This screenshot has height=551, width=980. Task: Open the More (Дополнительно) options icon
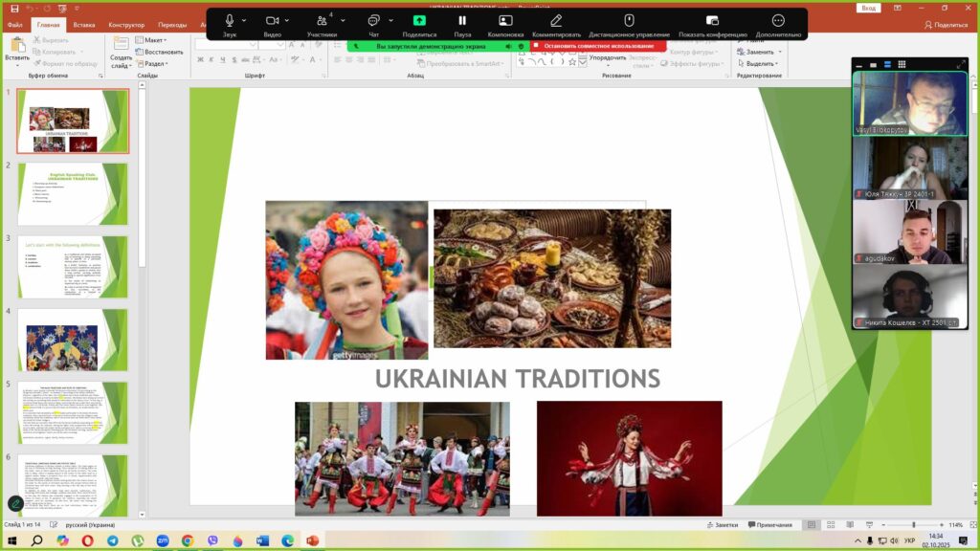[x=778, y=20]
